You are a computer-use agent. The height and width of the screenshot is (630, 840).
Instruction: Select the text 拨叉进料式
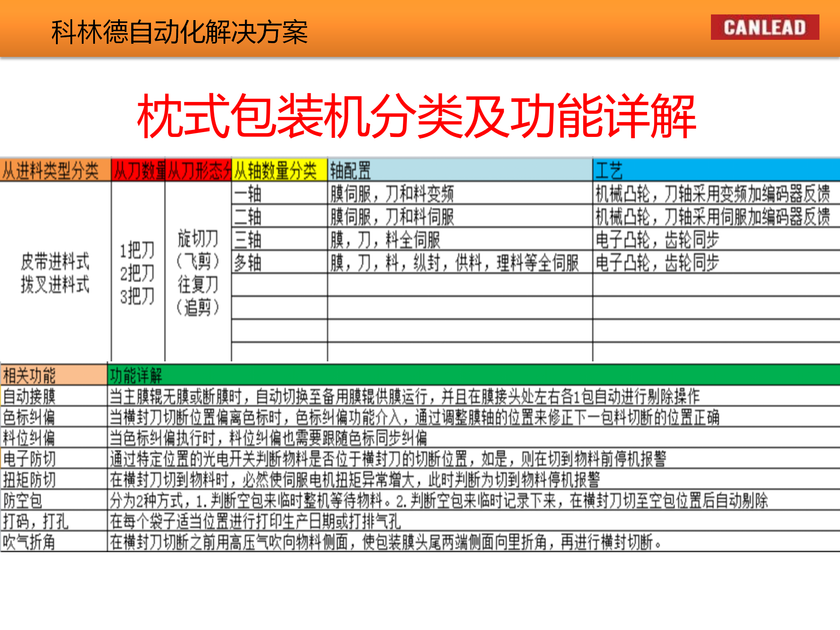55,285
